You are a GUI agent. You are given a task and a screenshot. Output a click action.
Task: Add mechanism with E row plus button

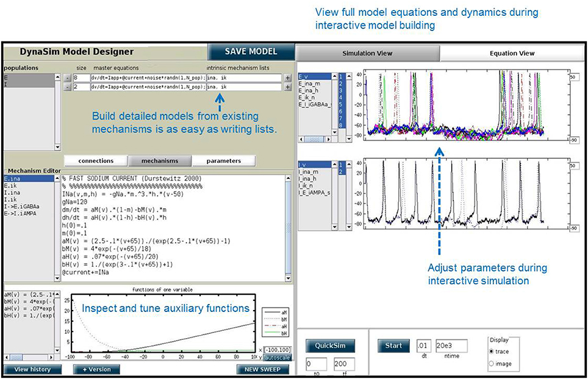[x=288, y=78]
